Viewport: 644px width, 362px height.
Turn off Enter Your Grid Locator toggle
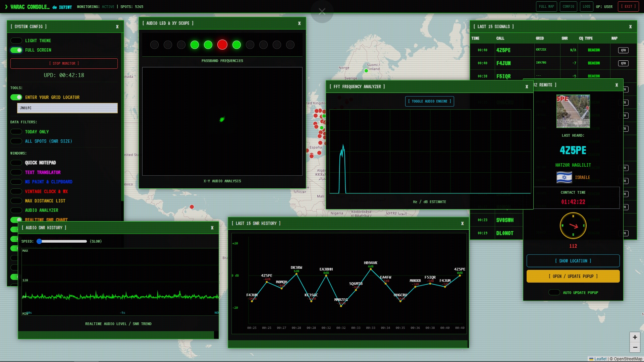click(16, 97)
